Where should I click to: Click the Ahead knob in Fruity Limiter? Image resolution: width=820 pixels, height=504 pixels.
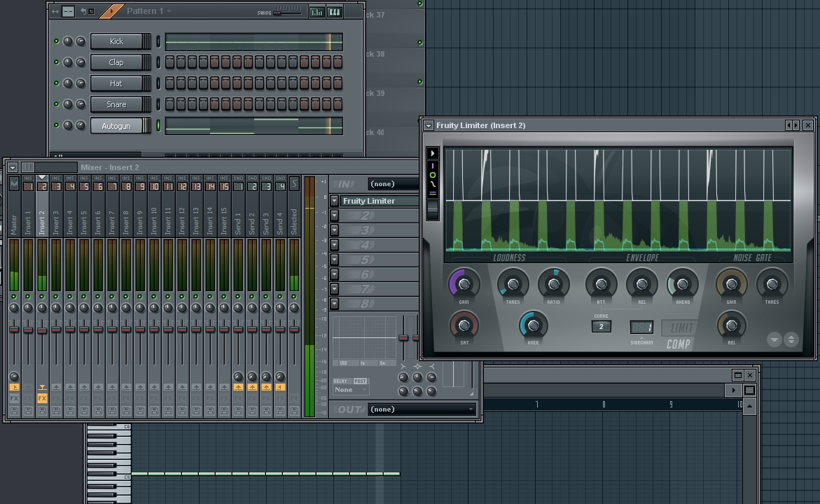pyautogui.click(x=683, y=284)
